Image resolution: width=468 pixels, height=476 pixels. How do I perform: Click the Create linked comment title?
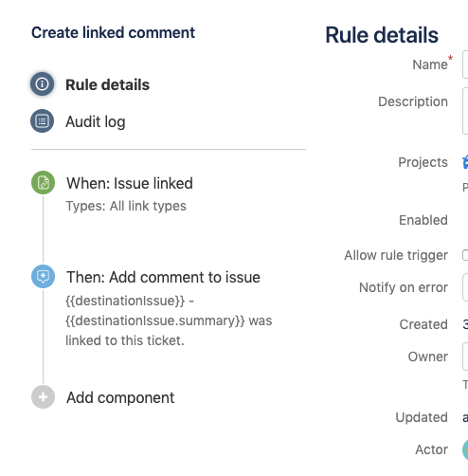coord(113,32)
